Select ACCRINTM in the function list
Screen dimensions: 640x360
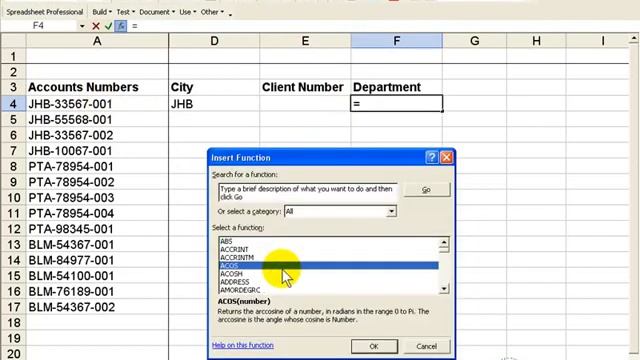329,258
